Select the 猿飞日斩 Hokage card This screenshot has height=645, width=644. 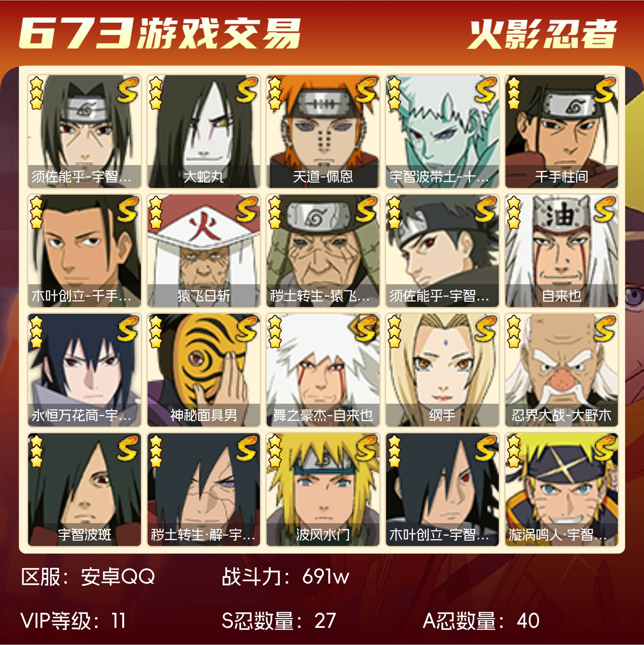point(204,251)
